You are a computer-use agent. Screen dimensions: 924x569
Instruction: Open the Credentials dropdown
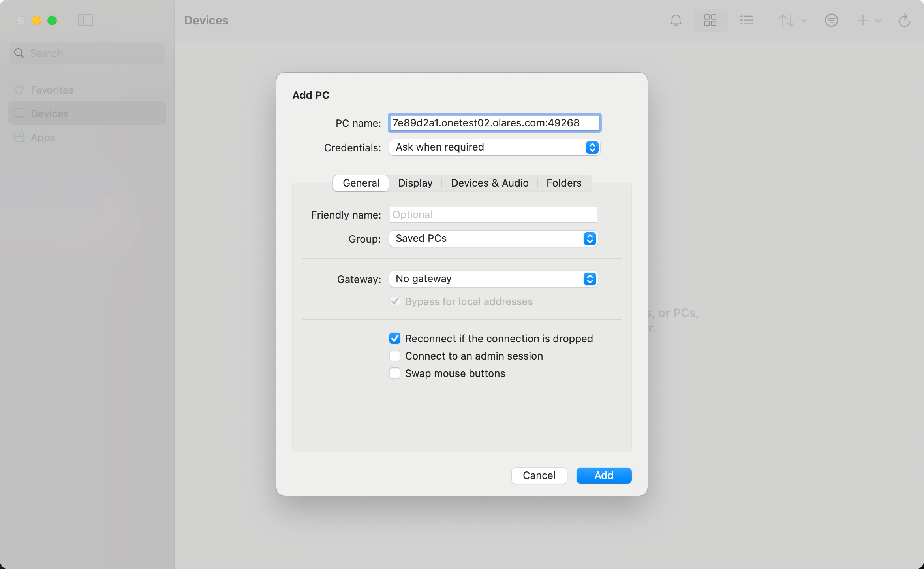coord(494,147)
